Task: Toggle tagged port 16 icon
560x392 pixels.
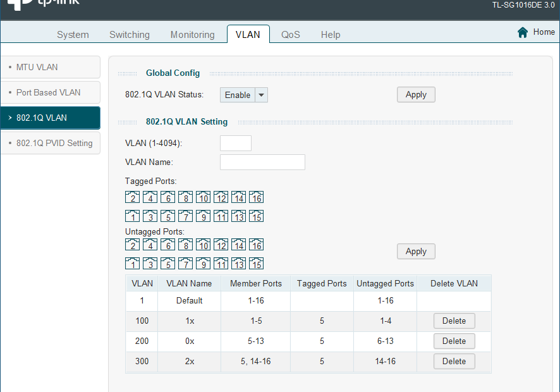Action: (256, 197)
